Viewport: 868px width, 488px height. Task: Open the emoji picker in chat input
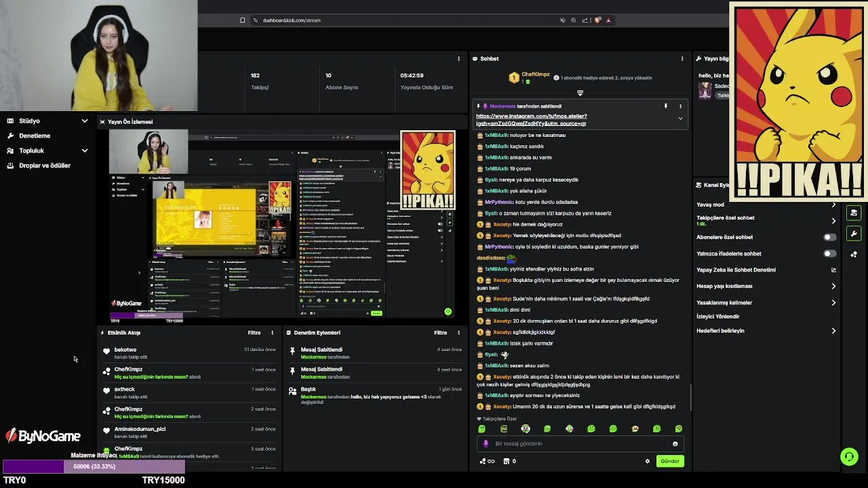click(675, 444)
